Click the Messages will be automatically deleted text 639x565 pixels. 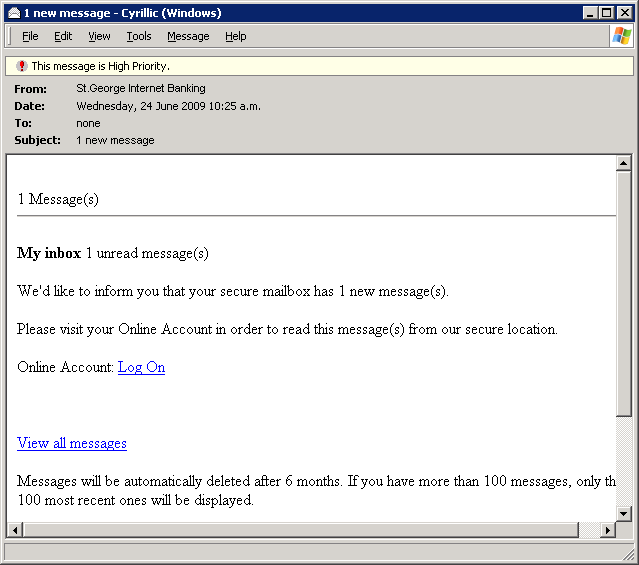point(316,491)
